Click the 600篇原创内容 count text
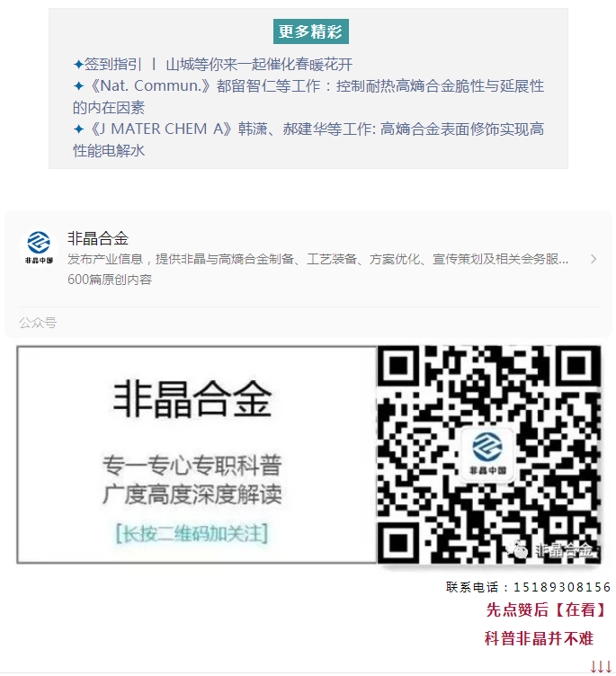 pyautogui.click(x=110, y=280)
